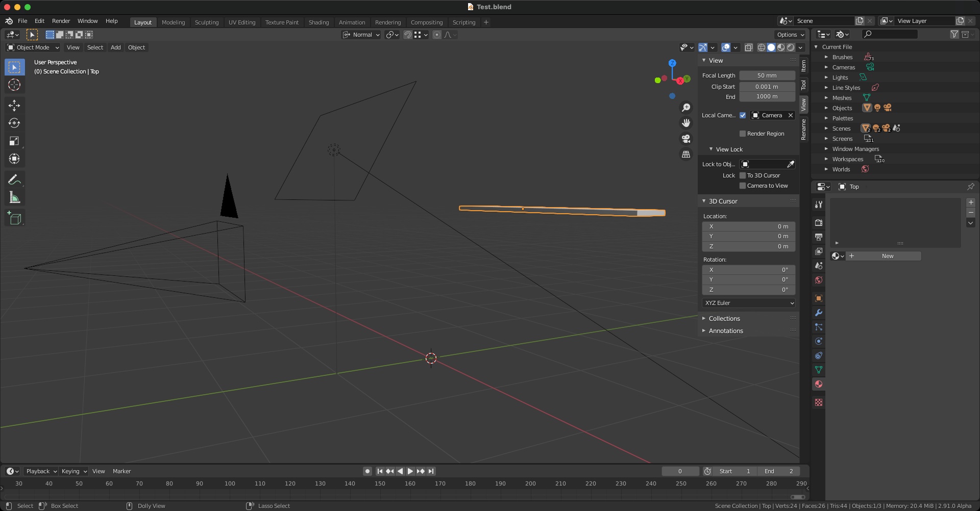Viewport: 980px width, 511px height.
Task: Open the Object Mode dropdown
Action: click(x=33, y=47)
